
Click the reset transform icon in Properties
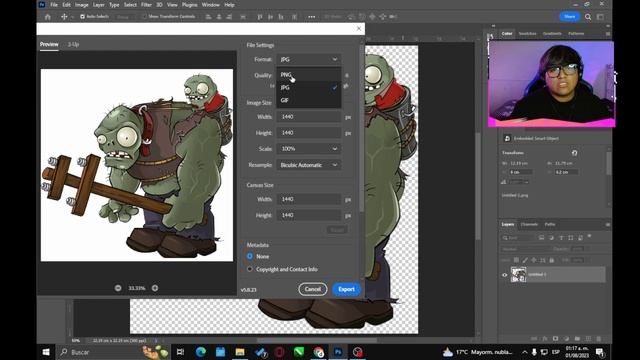(574, 153)
